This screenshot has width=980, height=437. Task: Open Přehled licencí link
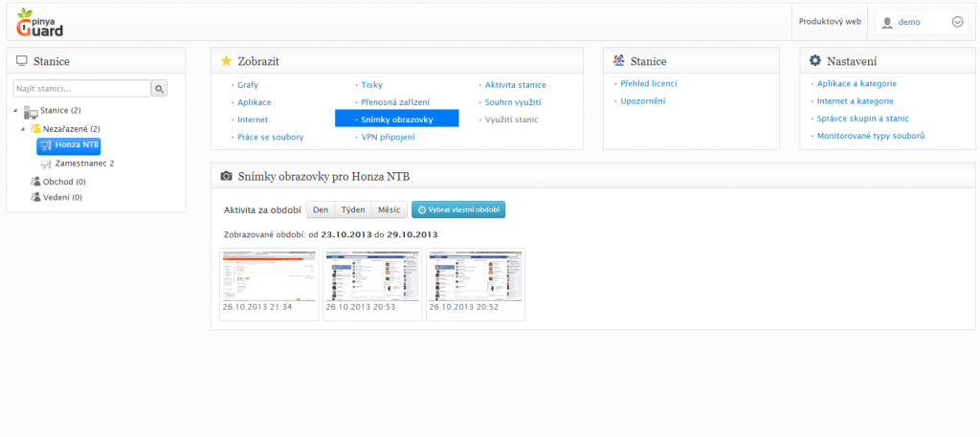[649, 83]
